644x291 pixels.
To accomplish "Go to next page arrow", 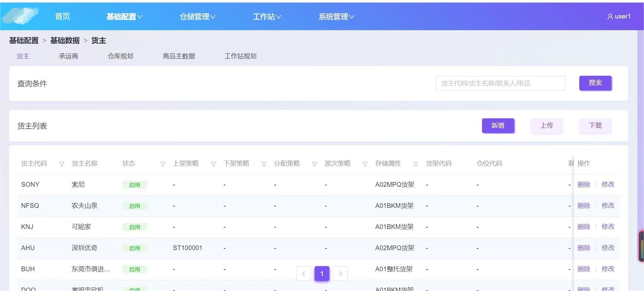I will (x=340, y=274).
